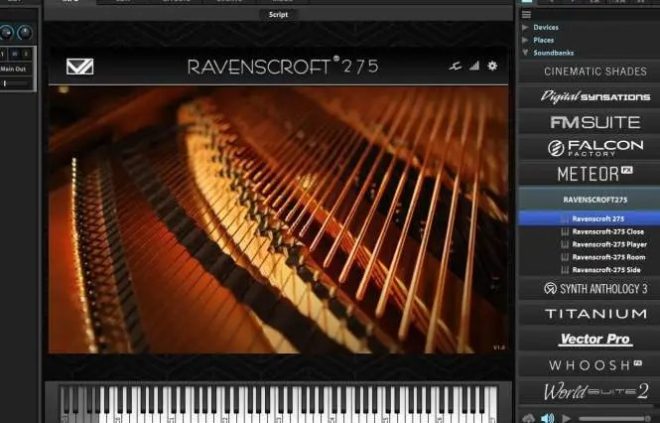
Task: Open the Ravenscroft wrench tool settings icon
Action: (x=455, y=66)
